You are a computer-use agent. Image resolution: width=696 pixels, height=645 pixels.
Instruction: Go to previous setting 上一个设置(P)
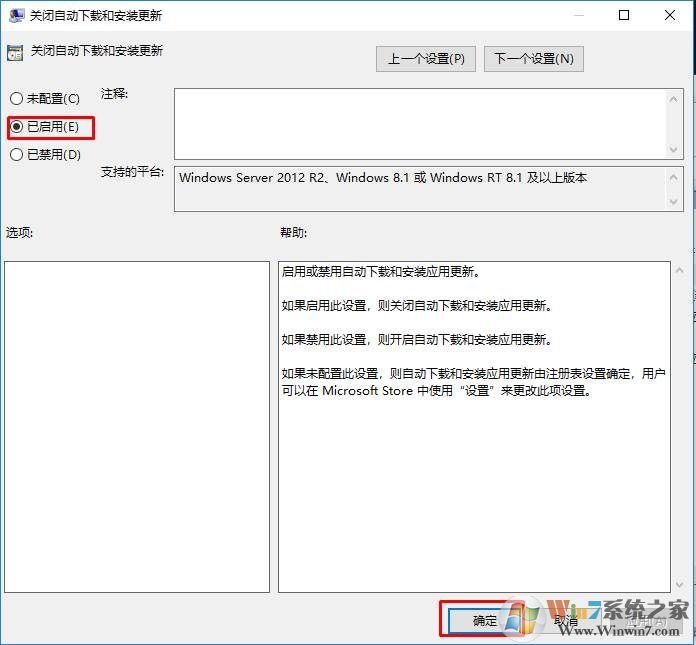tap(426, 59)
